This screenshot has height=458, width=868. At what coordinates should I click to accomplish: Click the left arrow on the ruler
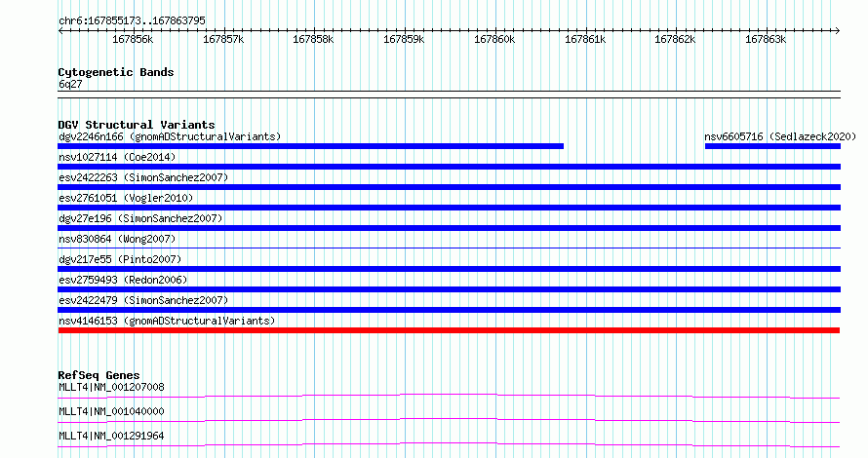(60, 30)
